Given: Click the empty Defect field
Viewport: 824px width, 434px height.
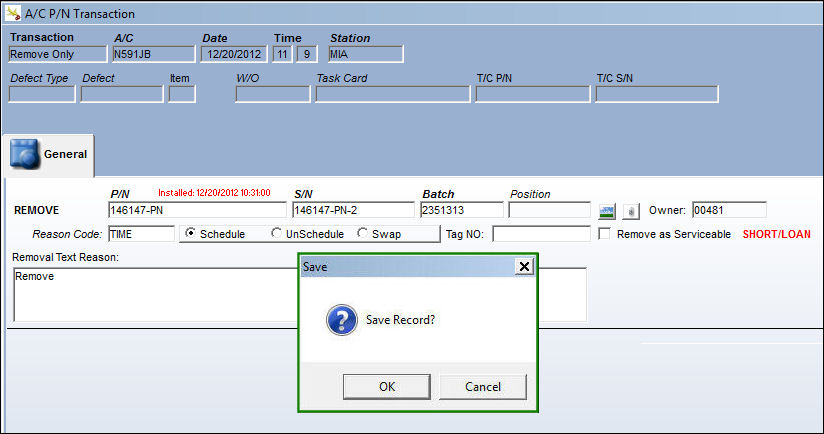Looking at the screenshot, I should (x=122, y=94).
